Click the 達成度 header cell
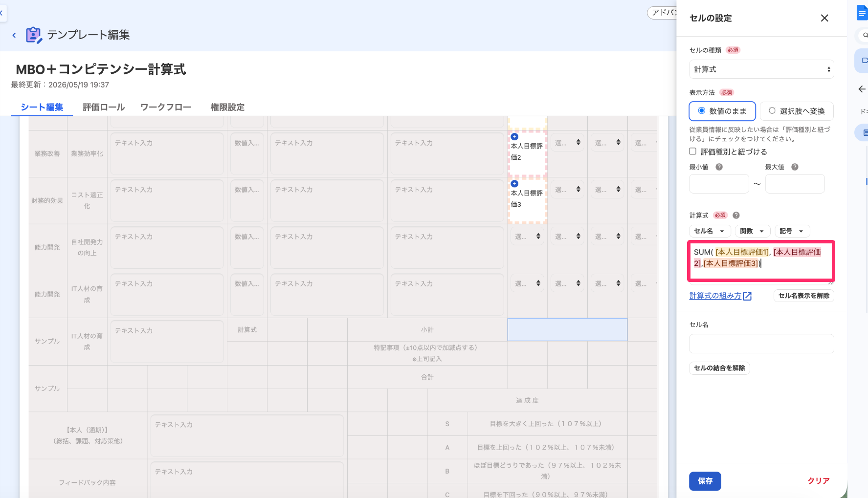The image size is (868, 498). tap(527, 400)
